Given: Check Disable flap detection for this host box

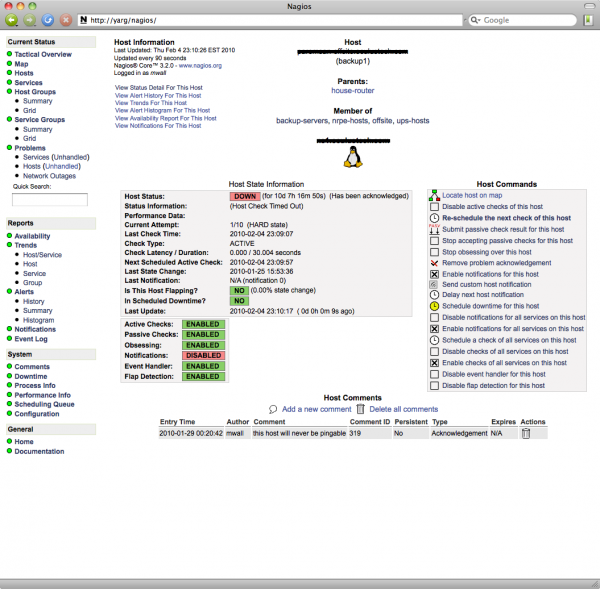Looking at the screenshot, I should [x=433, y=384].
